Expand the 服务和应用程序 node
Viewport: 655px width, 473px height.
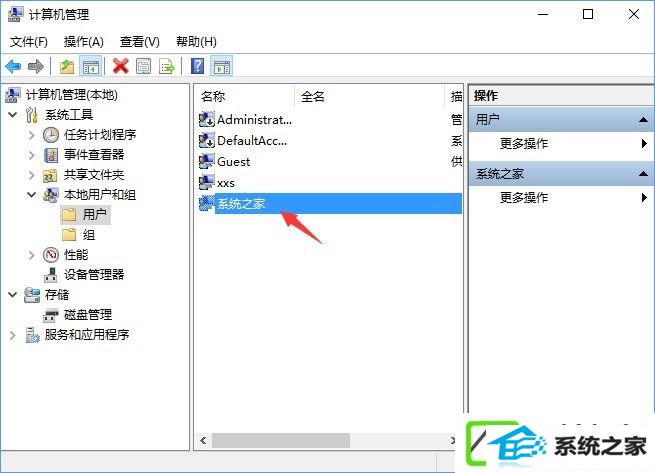pyautogui.click(x=13, y=335)
